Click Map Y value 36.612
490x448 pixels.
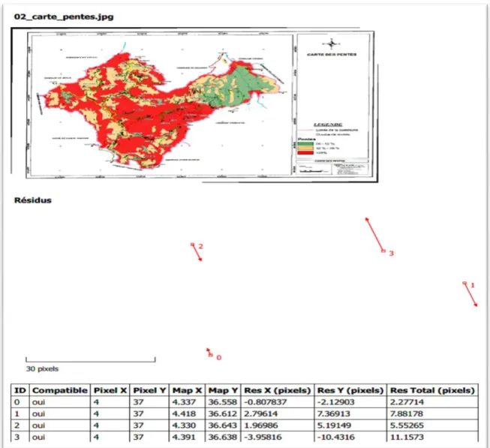pos(223,413)
